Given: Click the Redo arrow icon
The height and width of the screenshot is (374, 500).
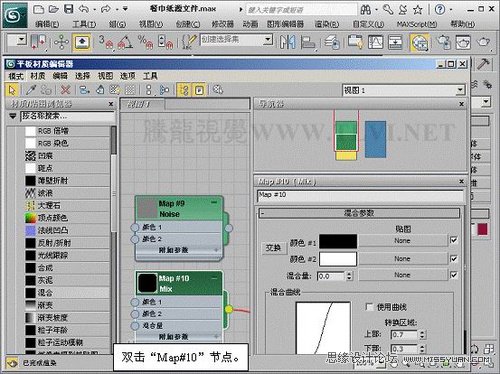Looking at the screenshot, I should [x=106, y=9].
